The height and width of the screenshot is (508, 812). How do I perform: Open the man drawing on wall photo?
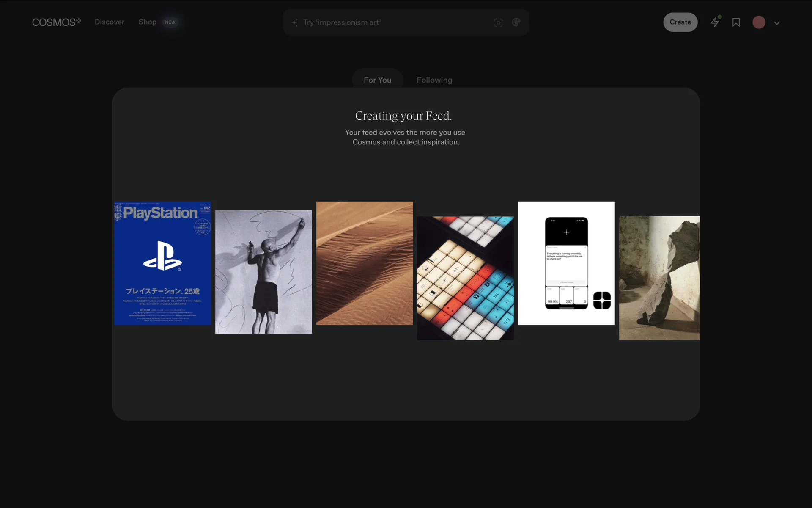click(263, 272)
